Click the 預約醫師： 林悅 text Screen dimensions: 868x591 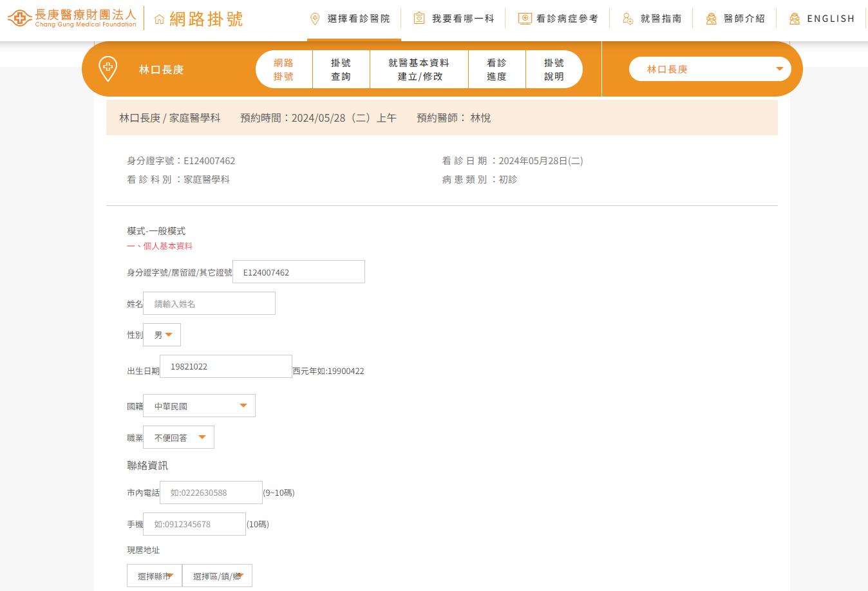(454, 118)
